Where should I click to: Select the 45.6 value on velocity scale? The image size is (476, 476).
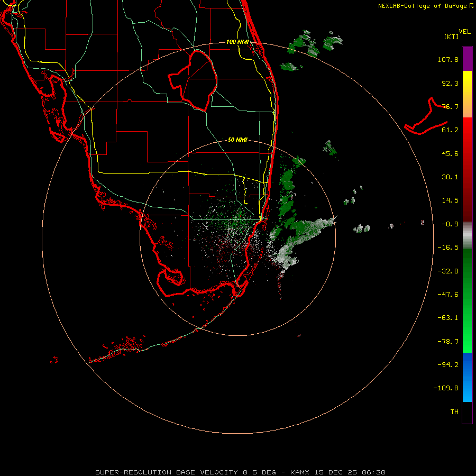pyautogui.click(x=450, y=153)
